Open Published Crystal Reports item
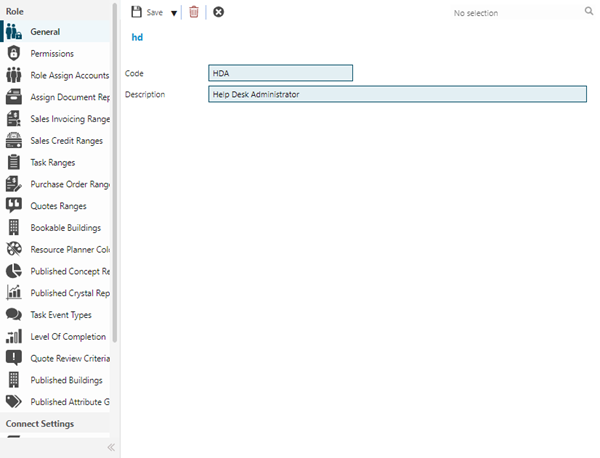The width and height of the screenshot is (600, 458). tap(69, 293)
